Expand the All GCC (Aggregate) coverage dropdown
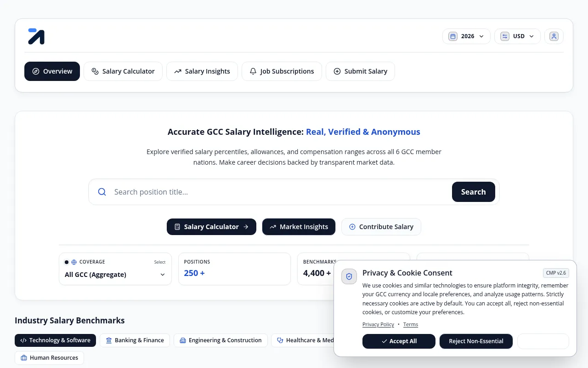This screenshot has width=588, height=368. [x=115, y=275]
